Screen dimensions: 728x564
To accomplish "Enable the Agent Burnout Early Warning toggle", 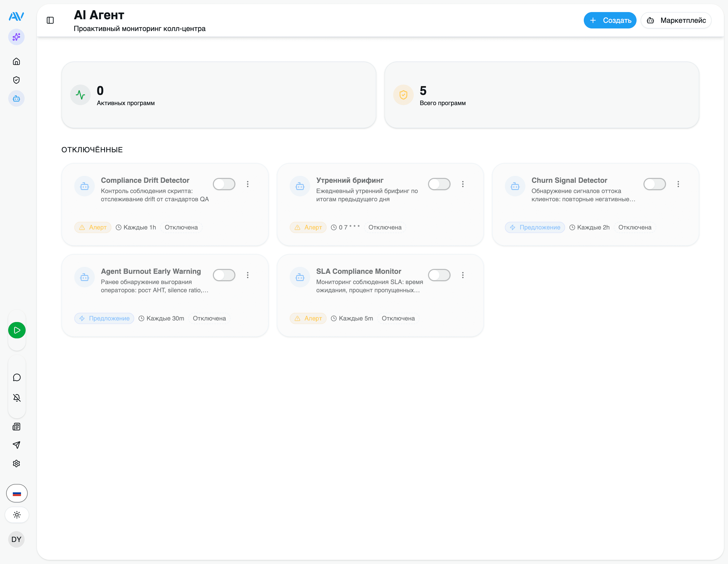I will 224,275.
